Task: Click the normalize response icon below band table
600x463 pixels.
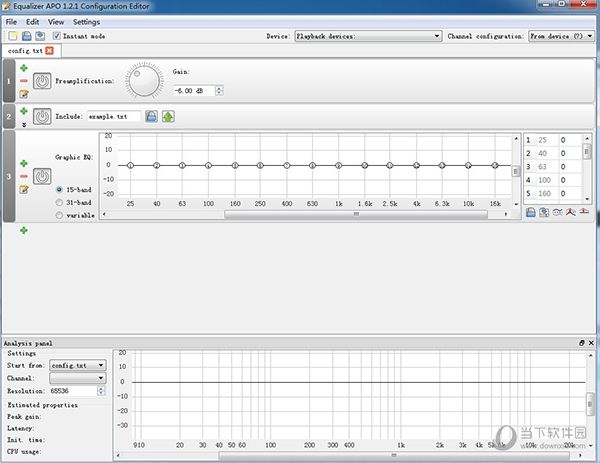Action: point(571,212)
